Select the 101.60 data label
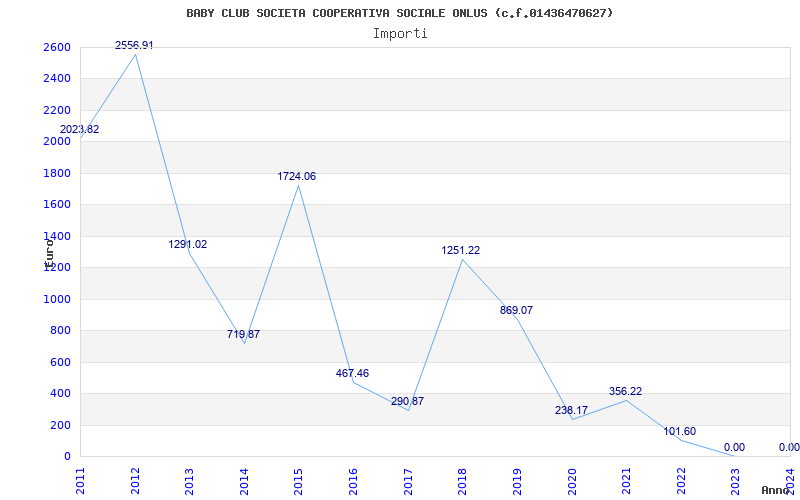800x500 pixels. pyautogui.click(x=680, y=432)
